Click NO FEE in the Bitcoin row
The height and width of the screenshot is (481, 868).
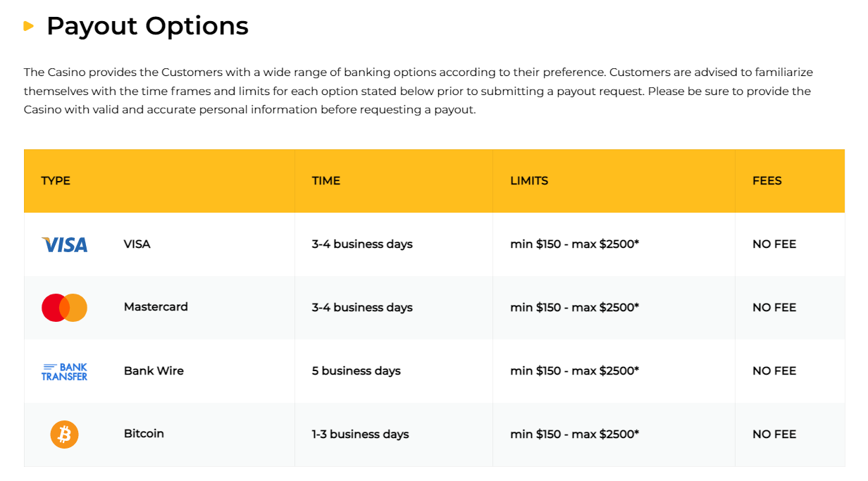pos(774,435)
